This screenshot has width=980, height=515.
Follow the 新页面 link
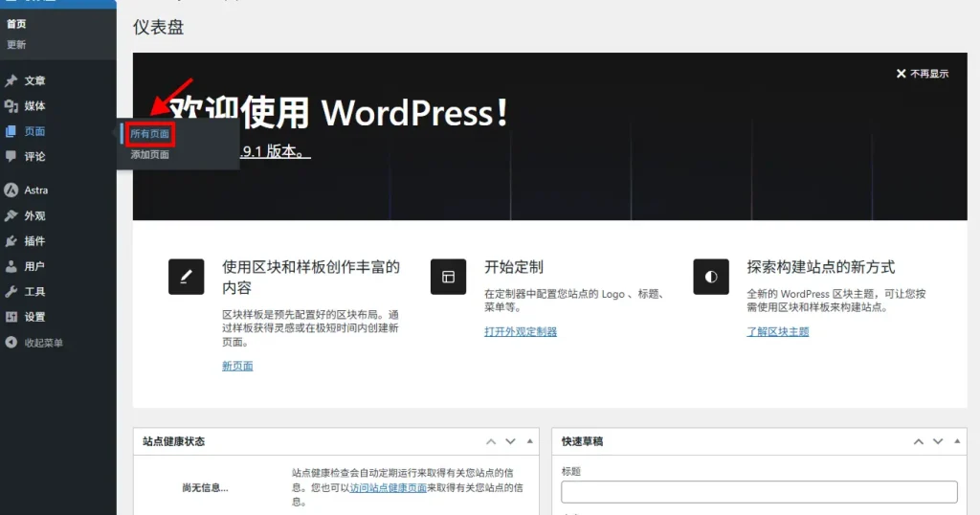tap(237, 366)
